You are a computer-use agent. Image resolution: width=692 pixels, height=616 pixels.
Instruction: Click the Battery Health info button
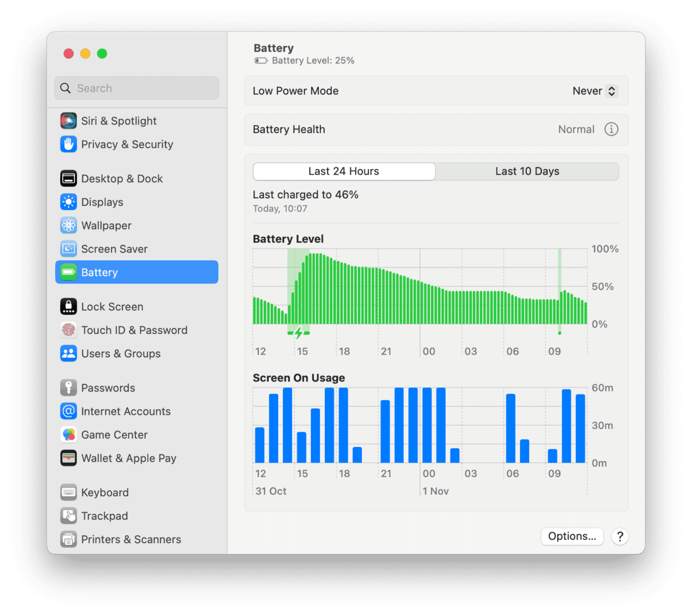tap(611, 129)
